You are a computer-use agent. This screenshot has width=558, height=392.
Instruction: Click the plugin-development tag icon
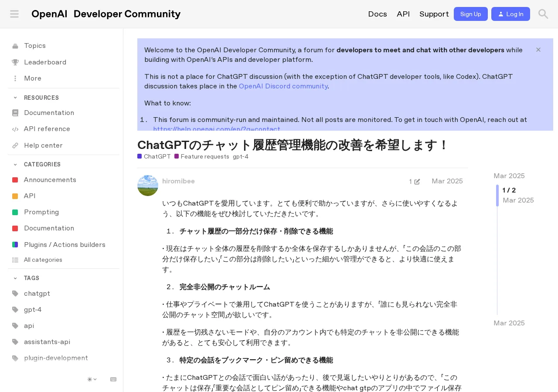click(15, 358)
